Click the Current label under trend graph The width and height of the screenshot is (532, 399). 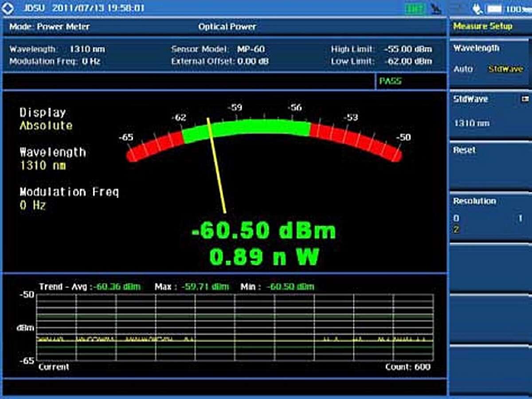click(x=54, y=367)
